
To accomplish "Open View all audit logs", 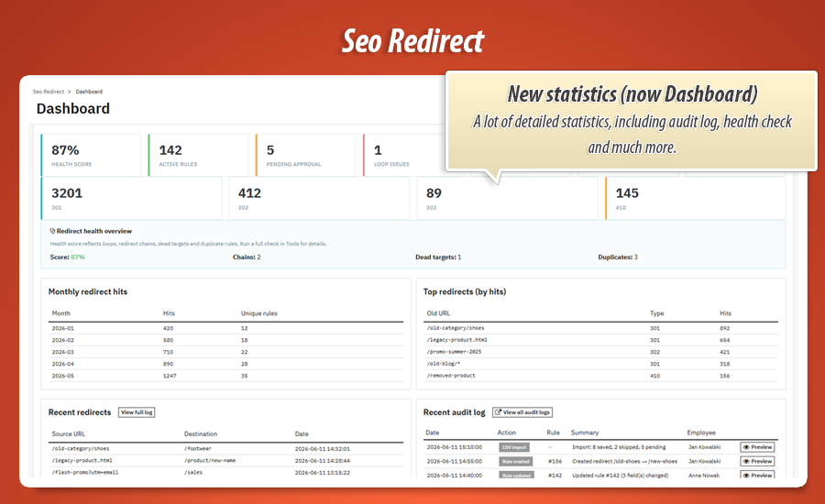I will 522,412.
